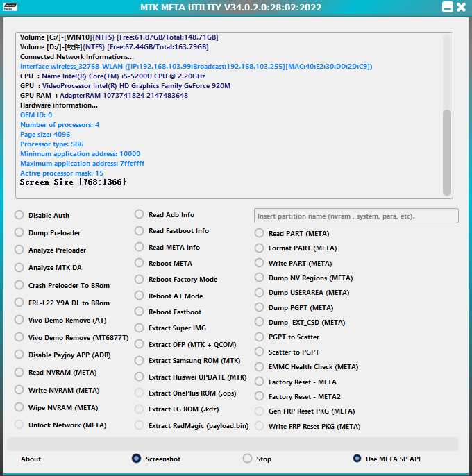Choose Dump PGPT (META) option
The height and width of the screenshot is (476, 472).
(x=259, y=307)
